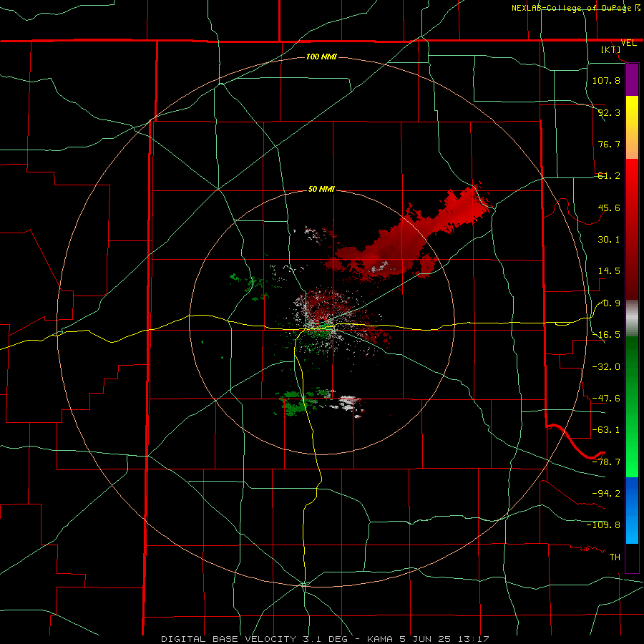
Task: Click the -47.6 velocity scale value
Action: pyautogui.click(x=606, y=399)
